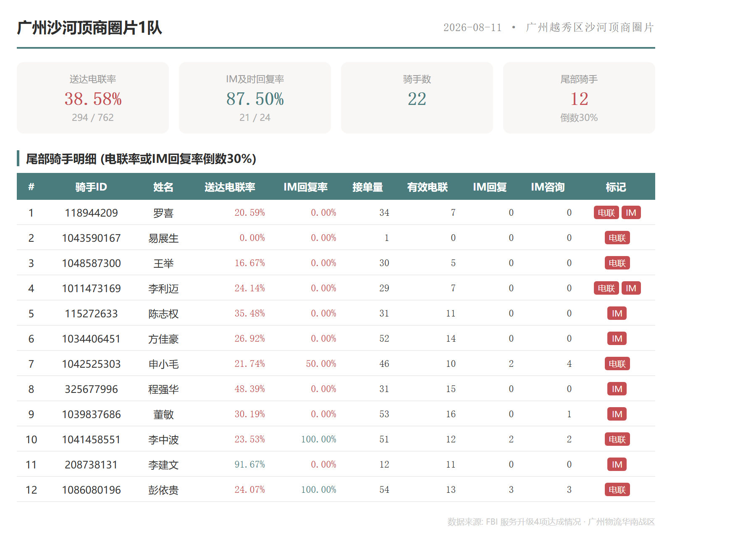Click the 50.00% IM rate for 申小毛
Image resolution: width=756 pixels, height=544 pixels.
[321, 364]
